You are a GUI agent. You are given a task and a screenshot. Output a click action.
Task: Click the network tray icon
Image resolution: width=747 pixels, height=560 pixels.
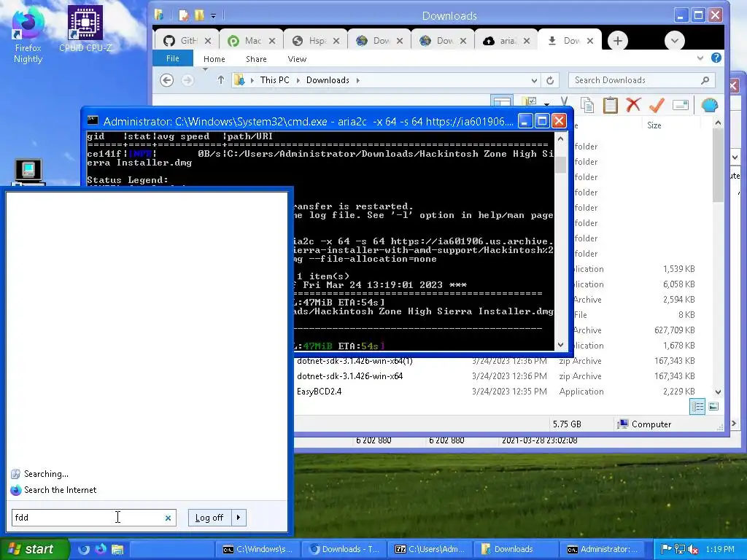click(x=679, y=550)
